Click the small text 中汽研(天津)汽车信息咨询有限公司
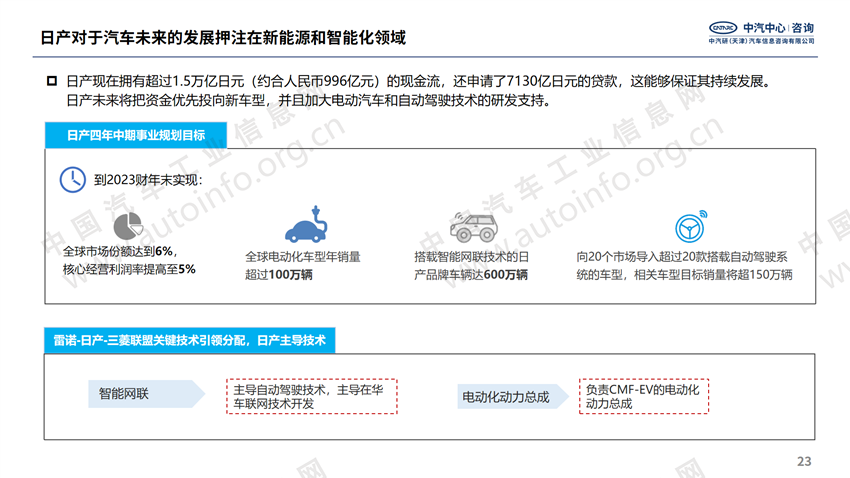The height and width of the screenshot is (478, 850). (x=761, y=41)
